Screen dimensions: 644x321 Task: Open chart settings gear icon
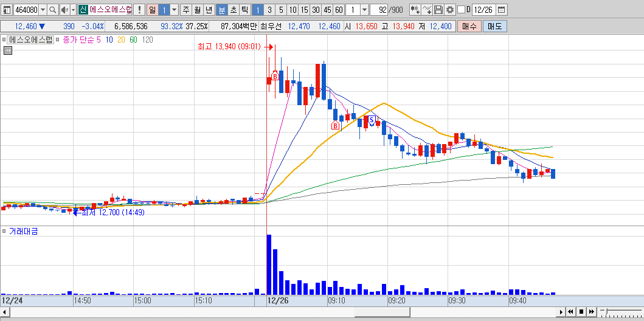(x=450, y=10)
